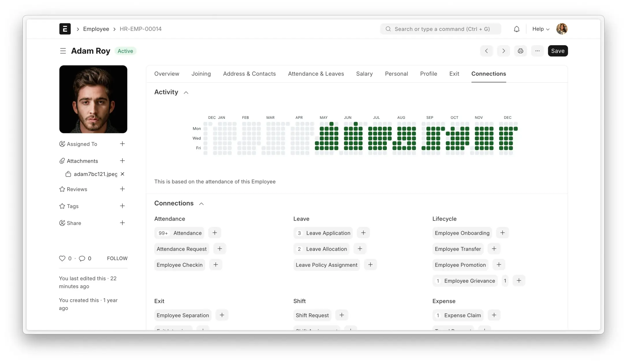
Task: Click the FOLLOW toggle
Action: [x=117, y=258]
